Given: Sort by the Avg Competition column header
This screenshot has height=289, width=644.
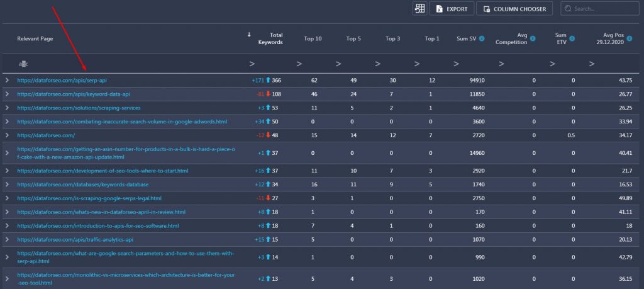Looking at the screenshot, I should 511,38.
